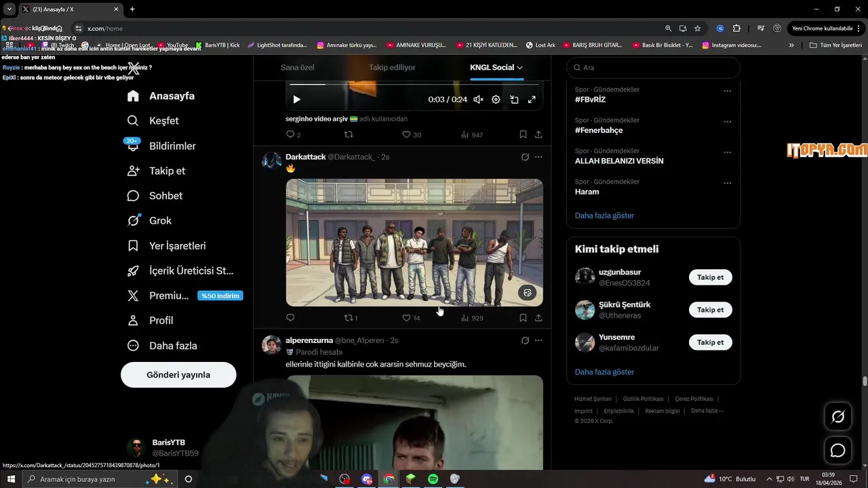
Task: Seek using the video progress bar
Action: [x=414, y=85]
